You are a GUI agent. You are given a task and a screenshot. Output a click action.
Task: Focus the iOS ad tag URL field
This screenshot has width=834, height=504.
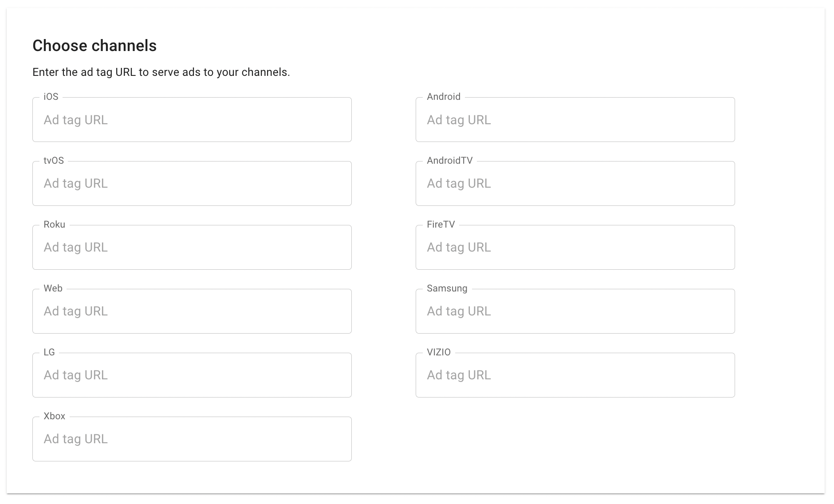tap(192, 120)
